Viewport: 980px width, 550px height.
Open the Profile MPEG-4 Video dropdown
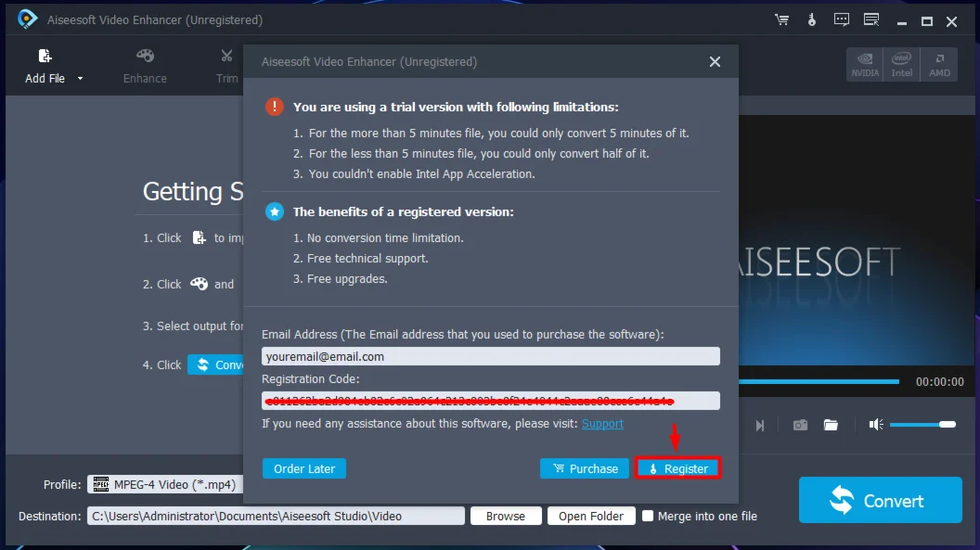pos(165,484)
